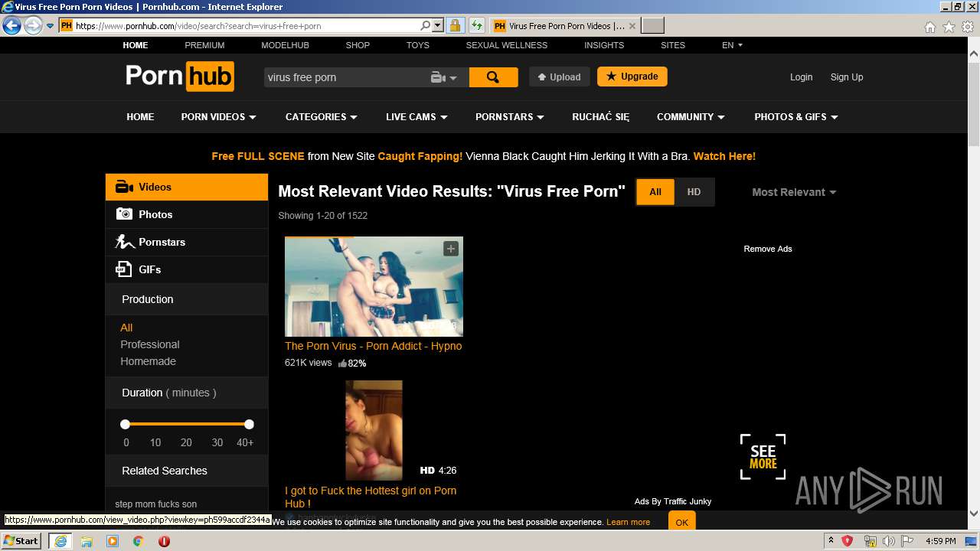Click the browser Back arrow button
980x551 pixels.
(x=11, y=26)
